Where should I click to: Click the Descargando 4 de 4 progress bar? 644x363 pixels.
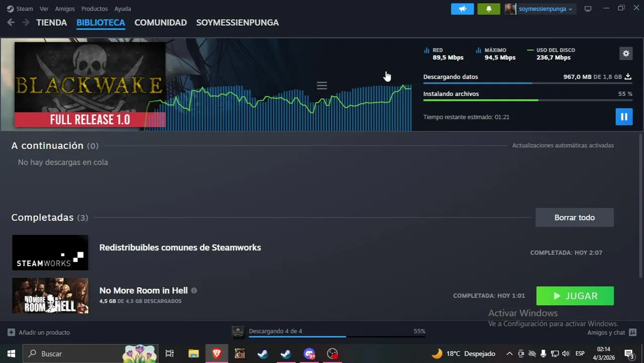click(x=337, y=336)
